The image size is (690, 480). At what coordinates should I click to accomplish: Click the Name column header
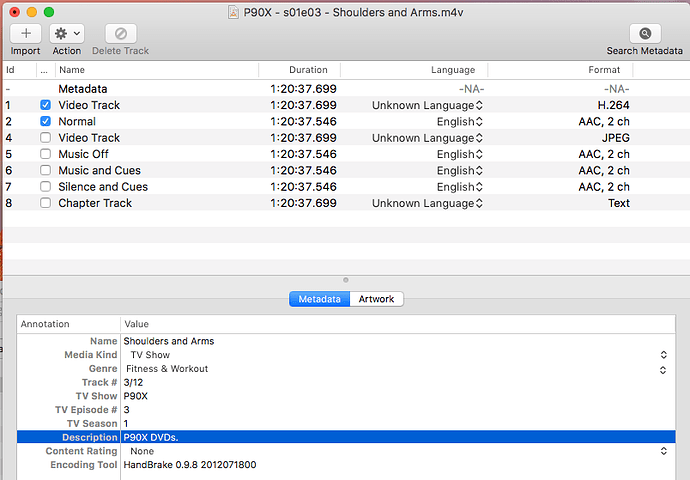coord(157,70)
